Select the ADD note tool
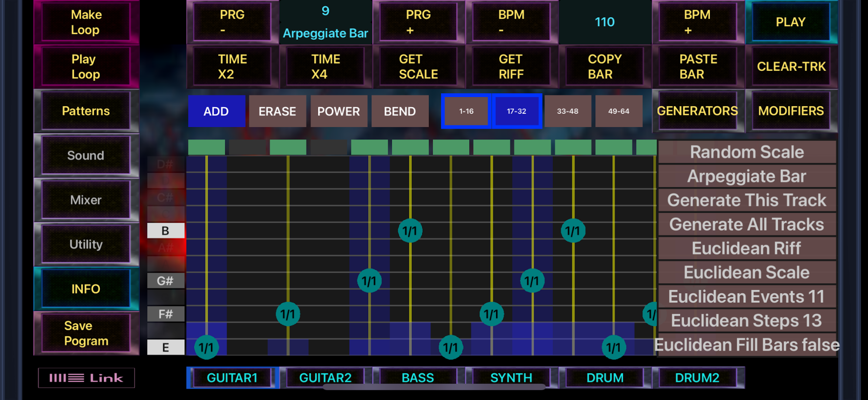The height and width of the screenshot is (400, 868). coord(217,111)
